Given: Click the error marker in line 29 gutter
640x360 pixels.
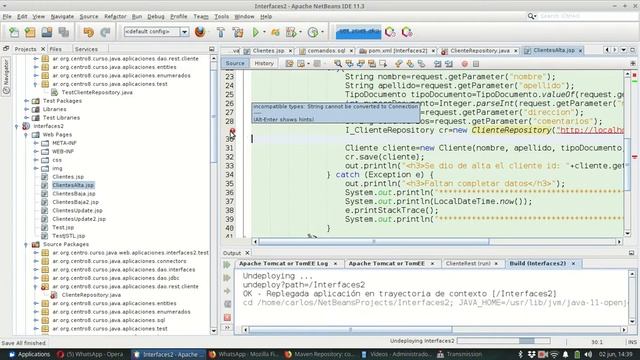Looking at the screenshot, I should (232, 131).
